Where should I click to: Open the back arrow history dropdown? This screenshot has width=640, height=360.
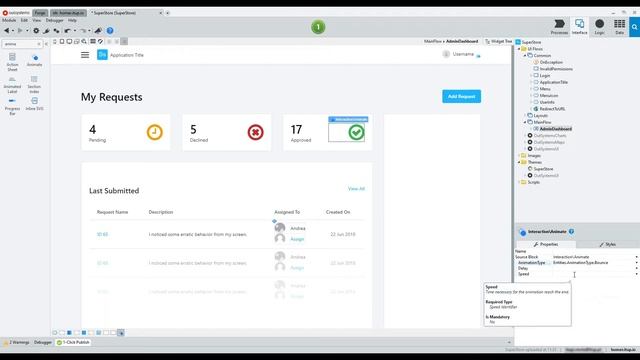(x=13, y=31)
